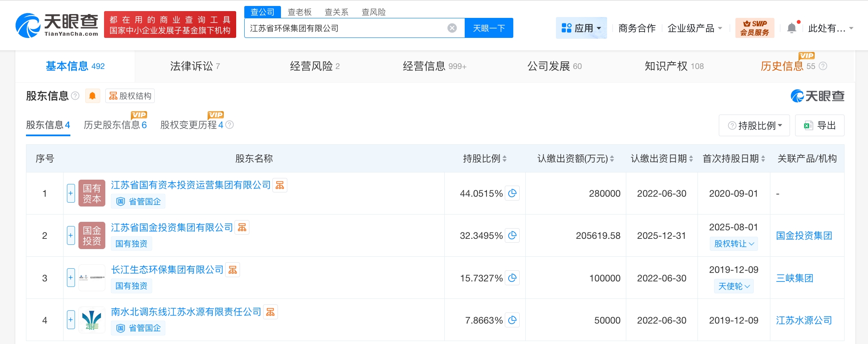Open equity structure icon after 江苏省国金投资集团有限公司
Screen dimensions: 868x344
click(242, 228)
